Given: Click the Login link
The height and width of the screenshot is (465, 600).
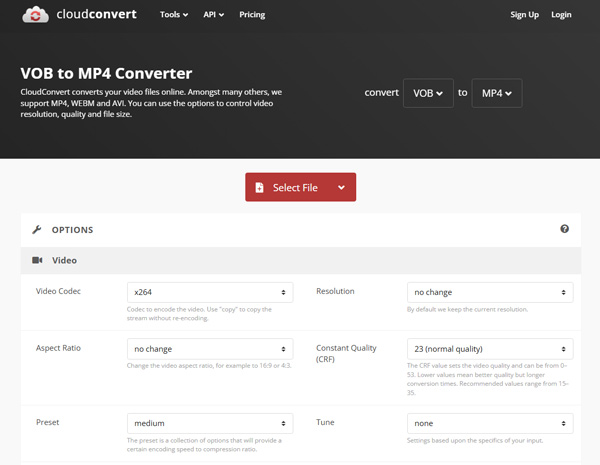Looking at the screenshot, I should [561, 15].
